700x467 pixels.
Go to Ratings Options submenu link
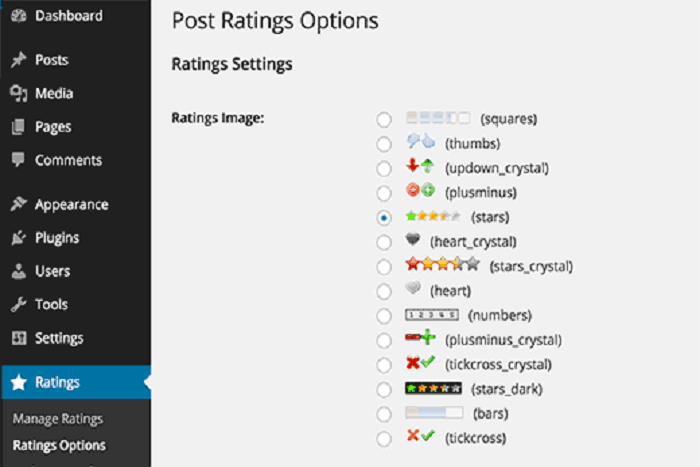coord(59,445)
